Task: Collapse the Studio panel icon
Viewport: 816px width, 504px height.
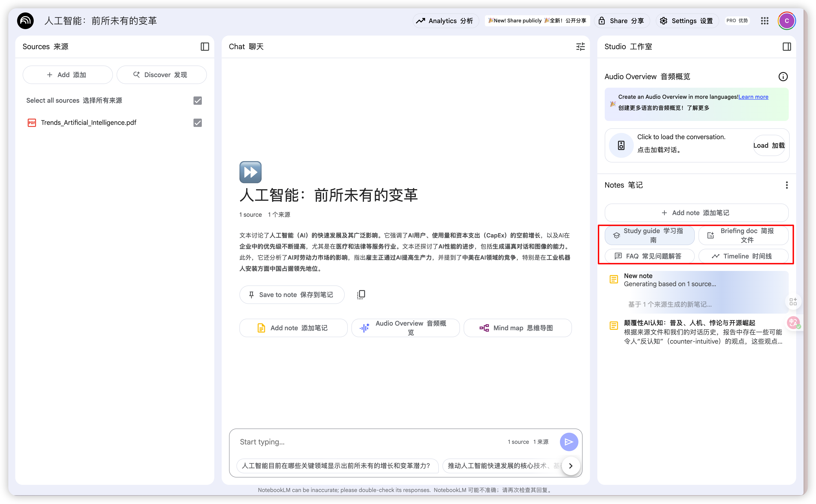Action: [787, 47]
